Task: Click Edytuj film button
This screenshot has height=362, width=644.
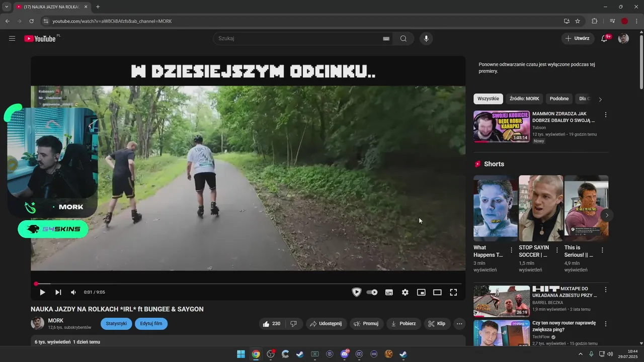Action: tap(151, 324)
